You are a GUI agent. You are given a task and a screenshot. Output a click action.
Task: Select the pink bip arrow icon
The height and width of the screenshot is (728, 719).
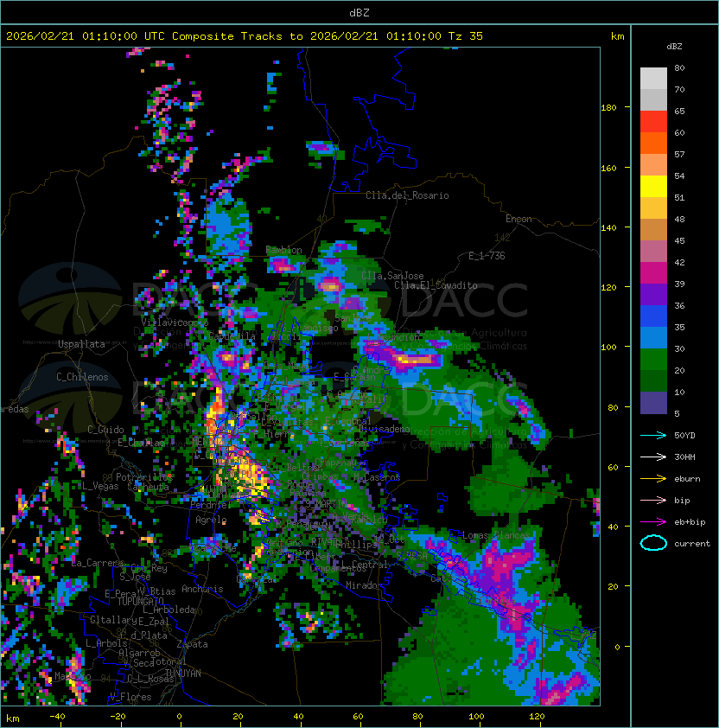click(x=653, y=501)
